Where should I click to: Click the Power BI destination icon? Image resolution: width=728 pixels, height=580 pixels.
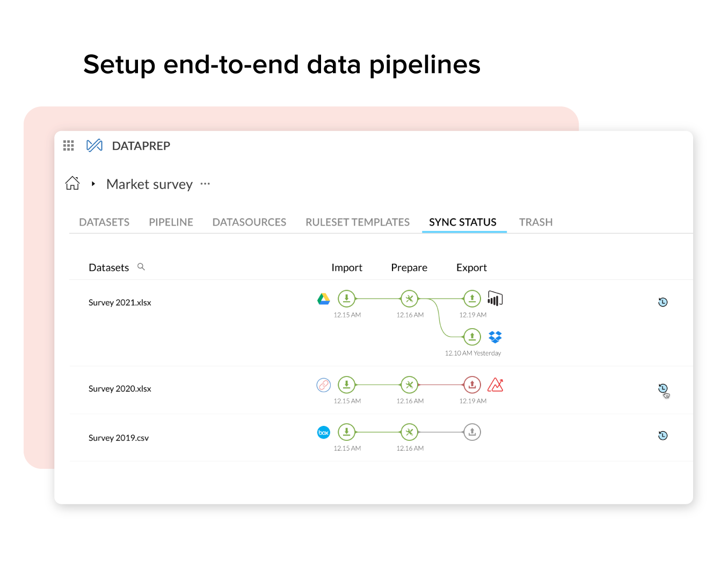(x=495, y=299)
